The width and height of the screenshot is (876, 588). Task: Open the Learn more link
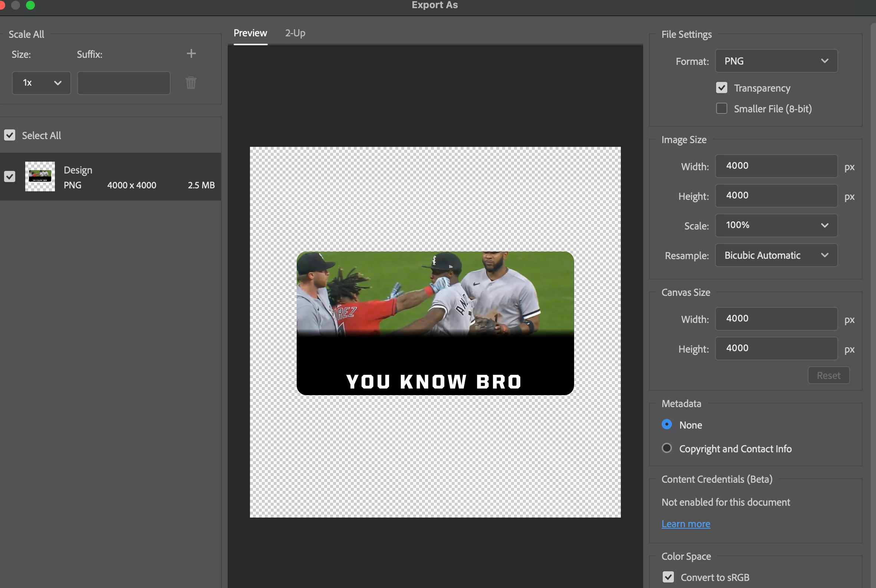tap(685, 523)
